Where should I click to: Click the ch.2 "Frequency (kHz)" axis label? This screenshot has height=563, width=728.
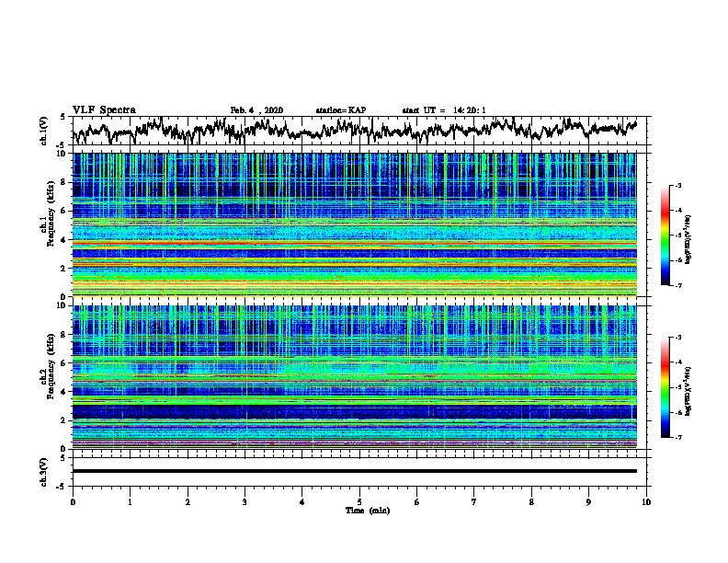coord(51,365)
